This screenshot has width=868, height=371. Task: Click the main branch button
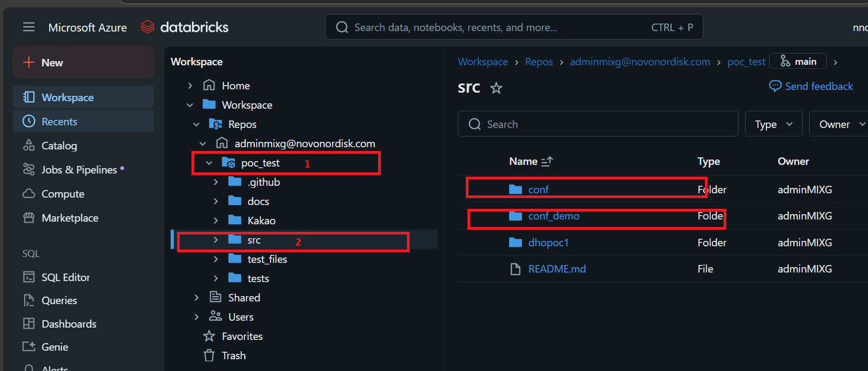798,62
